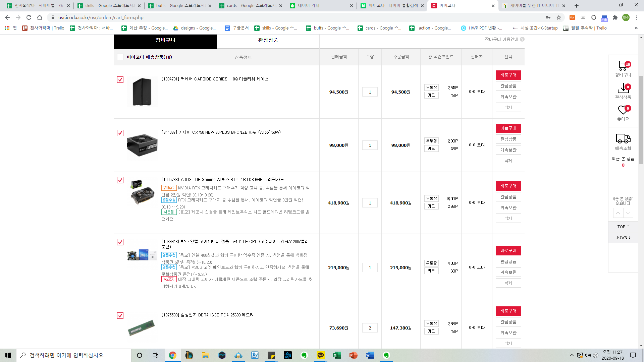Open Excel from the taskbar
Screen dimensions: 644x362
(337, 355)
